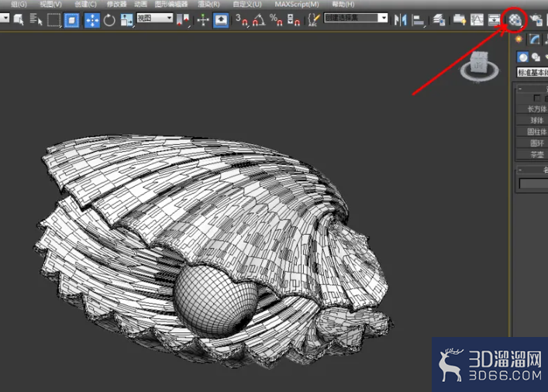Click the object name input field
548x392 pixels.
coord(534,184)
